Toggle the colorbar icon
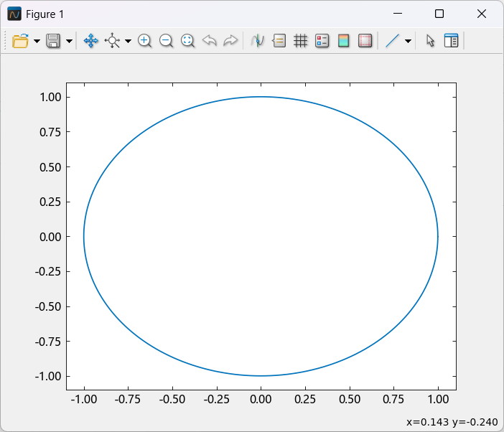Image resolution: width=504 pixels, height=432 pixels. [x=344, y=41]
